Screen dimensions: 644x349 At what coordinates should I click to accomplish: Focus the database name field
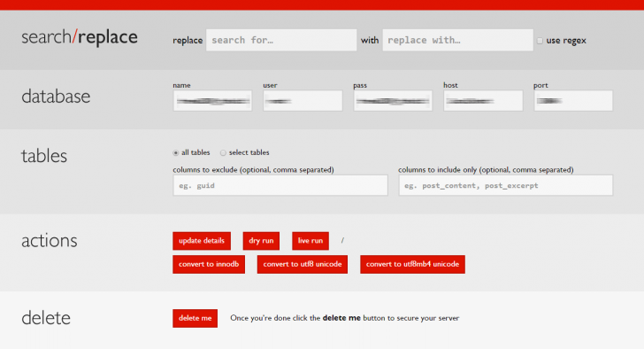(x=212, y=101)
